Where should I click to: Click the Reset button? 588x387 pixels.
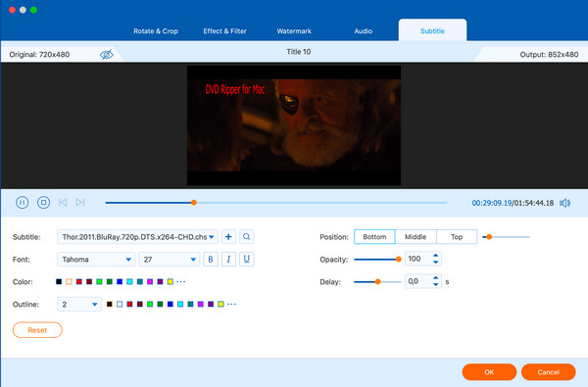click(x=37, y=330)
